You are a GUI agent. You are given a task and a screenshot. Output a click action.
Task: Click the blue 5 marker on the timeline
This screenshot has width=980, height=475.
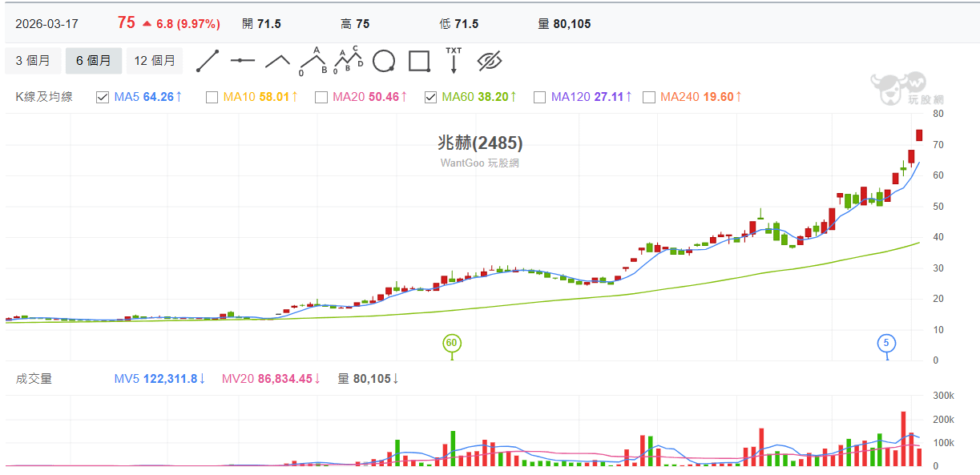pyautogui.click(x=886, y=344)
